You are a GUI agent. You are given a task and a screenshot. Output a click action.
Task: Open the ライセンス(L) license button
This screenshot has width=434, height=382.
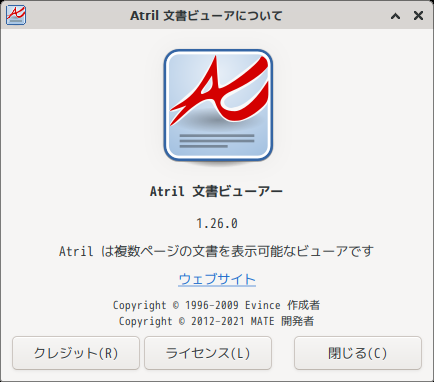[208, 353]
